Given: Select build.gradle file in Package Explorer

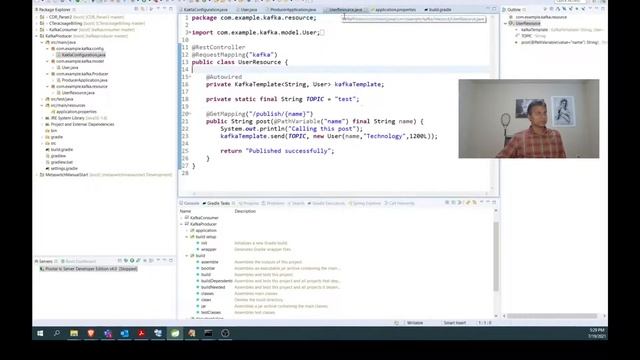Looking at the screenshot, I should tap(62, 149).
